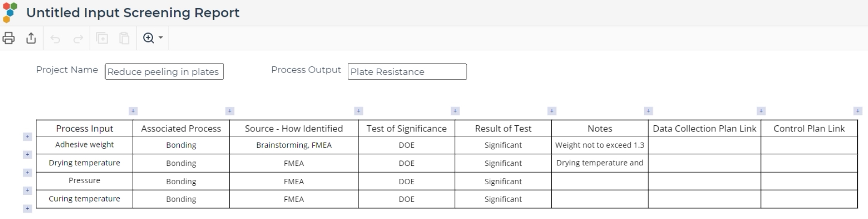Click the Print icon in the toolbar
868x219 pixels.
pyautogui.click(x=9, y=38)
